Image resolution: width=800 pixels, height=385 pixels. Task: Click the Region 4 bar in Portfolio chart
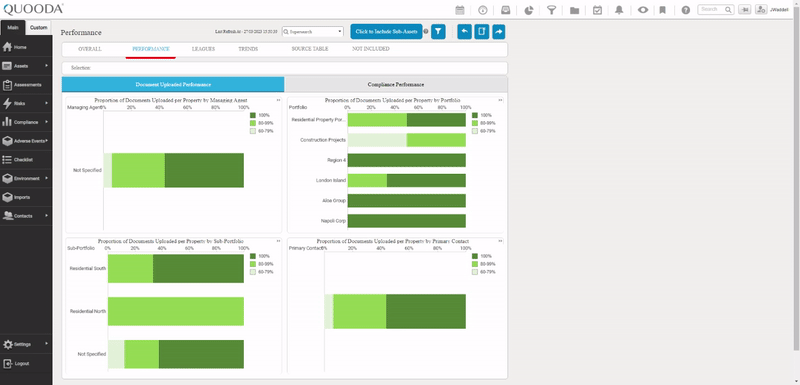[407, 160]
